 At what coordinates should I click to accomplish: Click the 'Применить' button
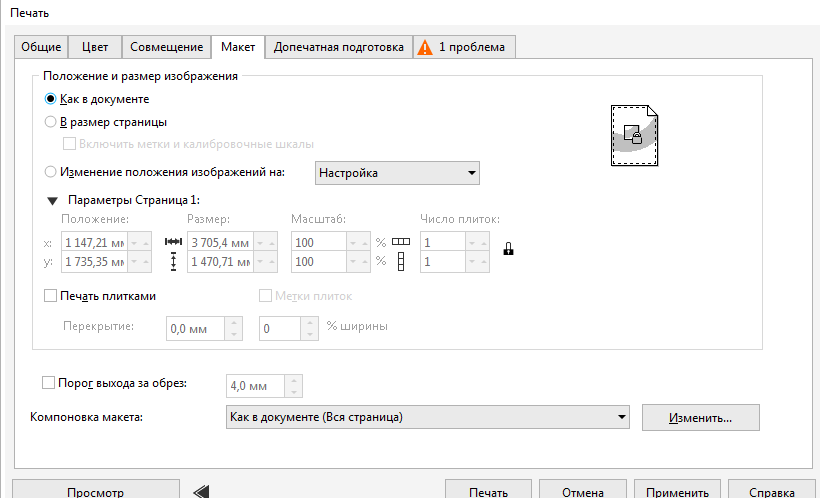(677, 491)
